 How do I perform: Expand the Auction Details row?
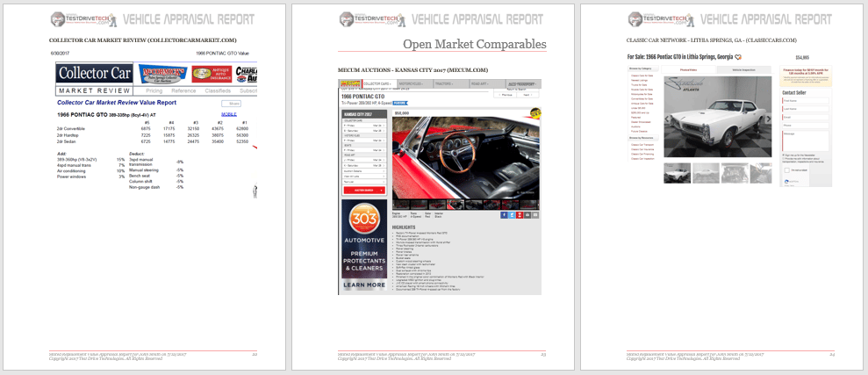click(x=364, y=170)
